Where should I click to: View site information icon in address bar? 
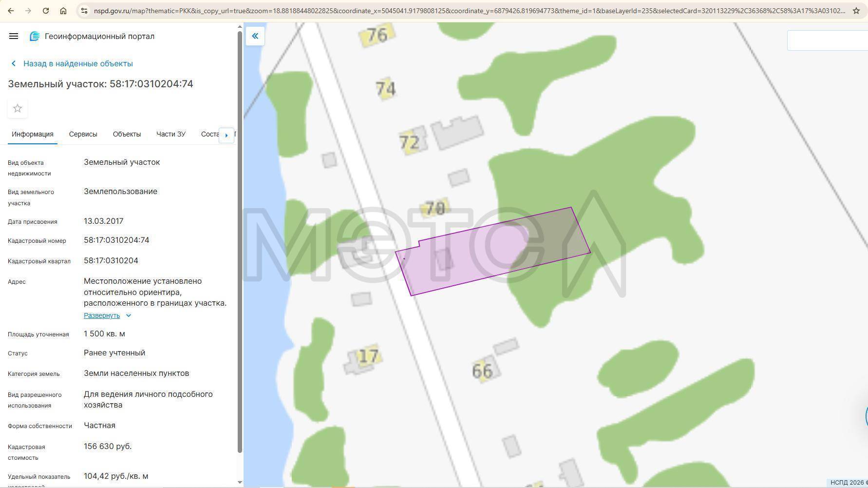pos(84,11)
